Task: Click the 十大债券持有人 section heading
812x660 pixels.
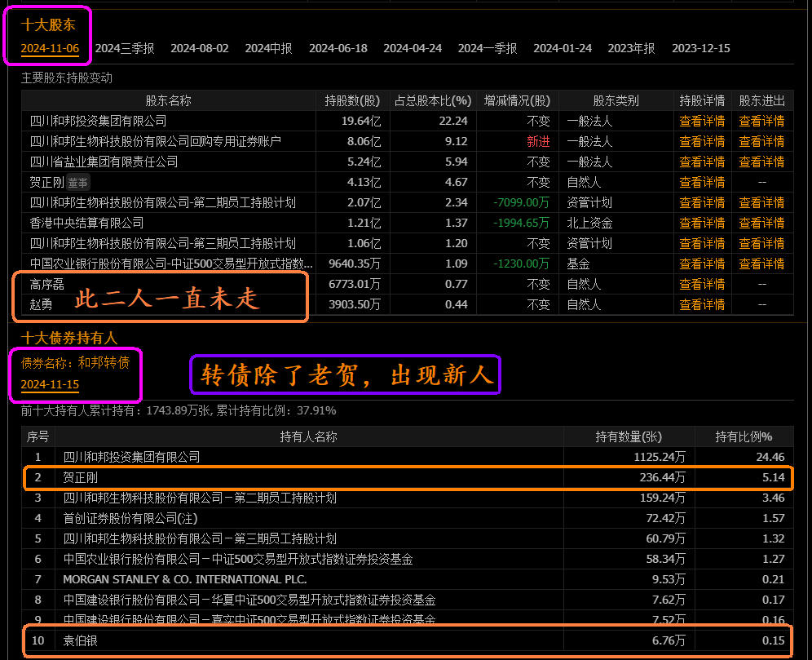Action: pos(69,338)
